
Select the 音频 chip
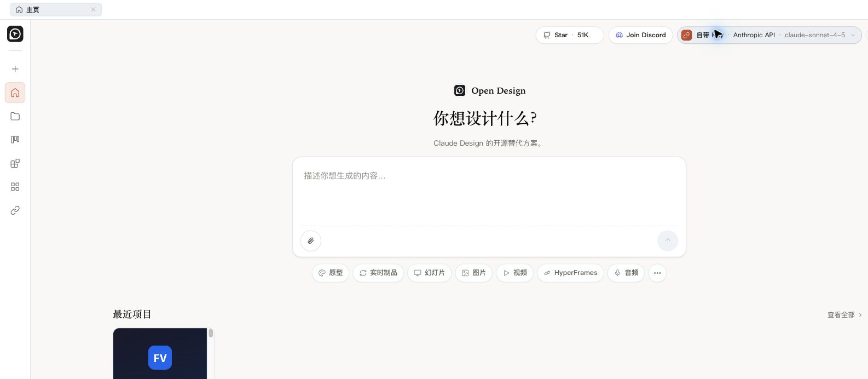point(626,273)
